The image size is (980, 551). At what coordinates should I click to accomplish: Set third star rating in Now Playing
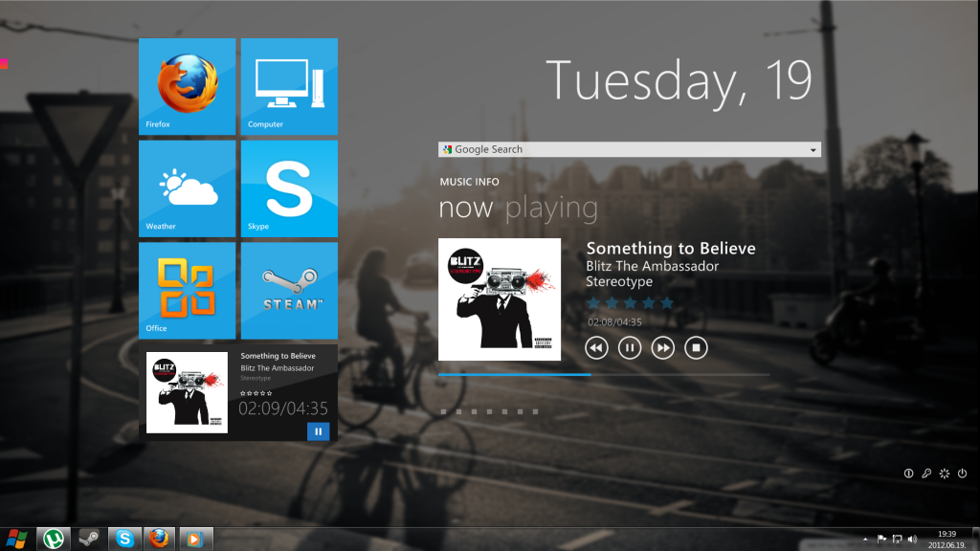pos(630,303)
